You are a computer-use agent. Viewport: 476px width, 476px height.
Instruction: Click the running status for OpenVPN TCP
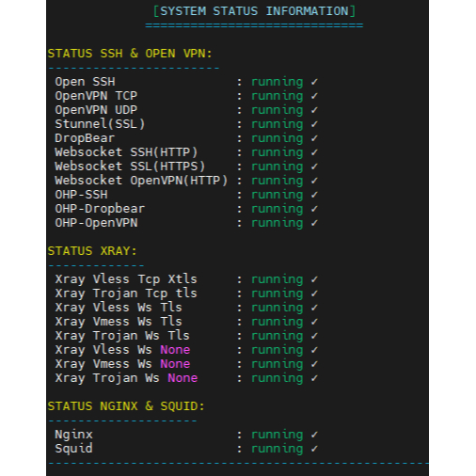(278, 96)
